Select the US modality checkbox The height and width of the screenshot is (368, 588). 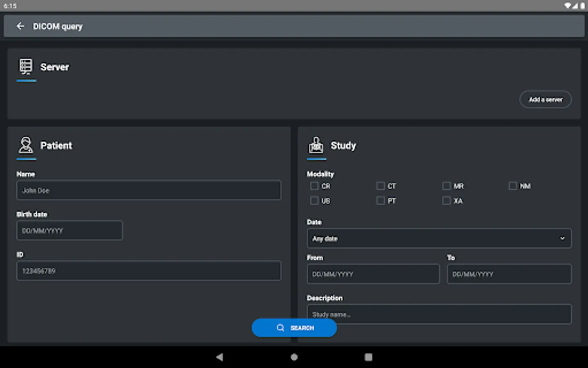click(314, 201)
